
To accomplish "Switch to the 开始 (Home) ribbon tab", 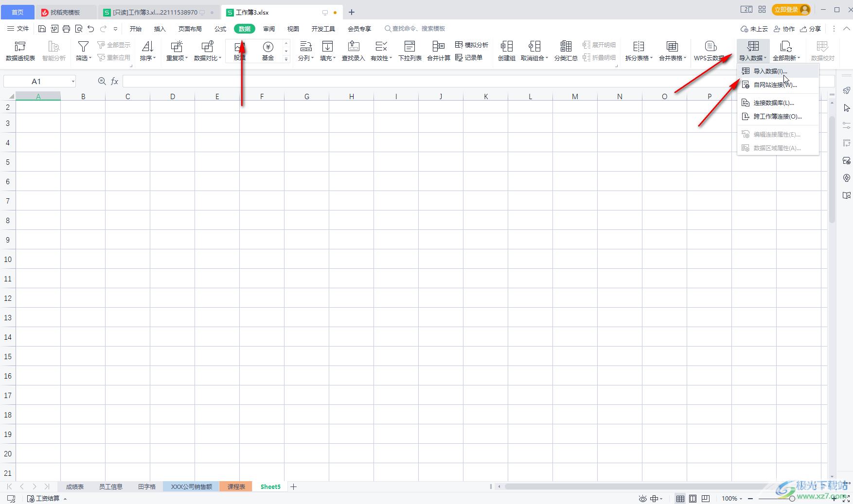I will pos(136,29).
